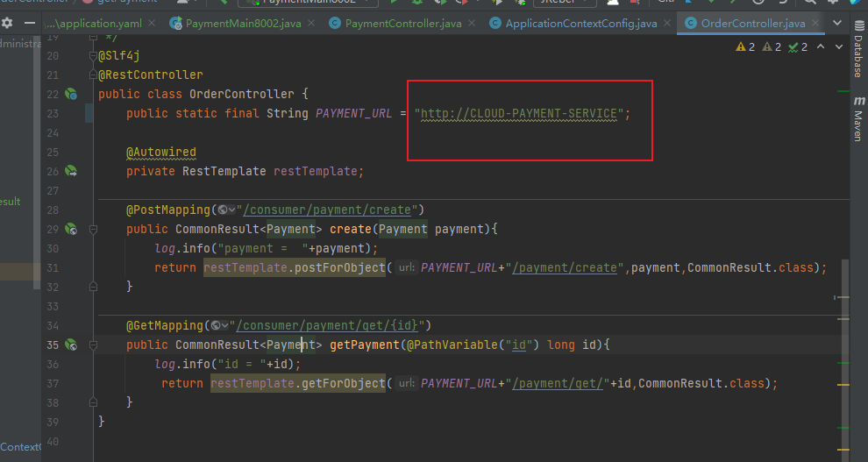Screen dimensions: 868x462
Task: Click the project panel vertical scrollbar
Action: coord(37,163)
